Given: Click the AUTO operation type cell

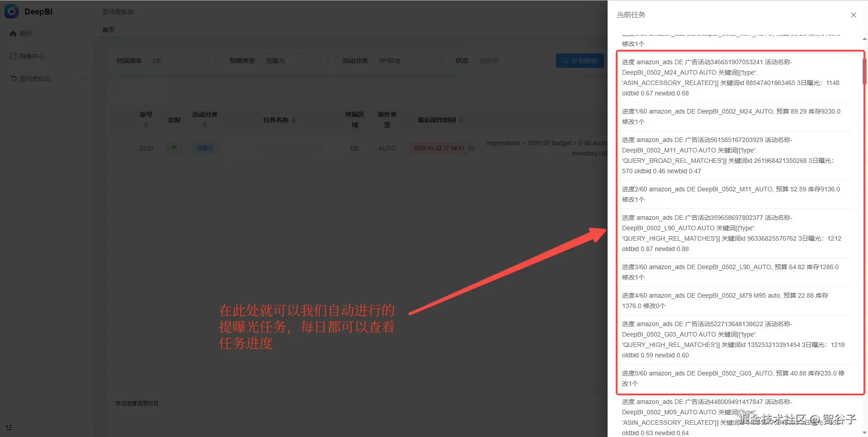Looking at the screenshot, I should click(x=387, y=148).
